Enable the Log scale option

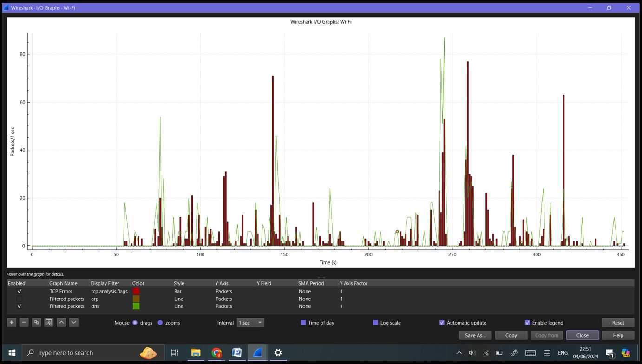[x=375, y=322]
